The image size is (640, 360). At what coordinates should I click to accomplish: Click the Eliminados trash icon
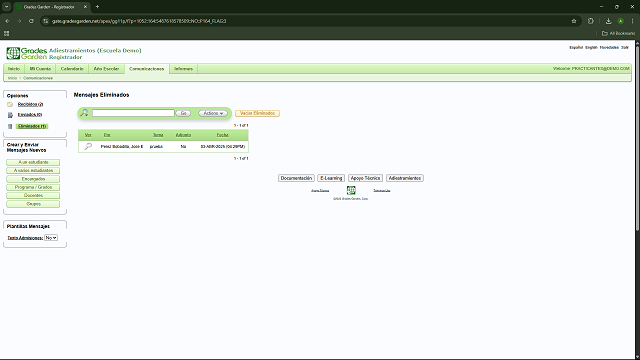[x=10, y=127]
